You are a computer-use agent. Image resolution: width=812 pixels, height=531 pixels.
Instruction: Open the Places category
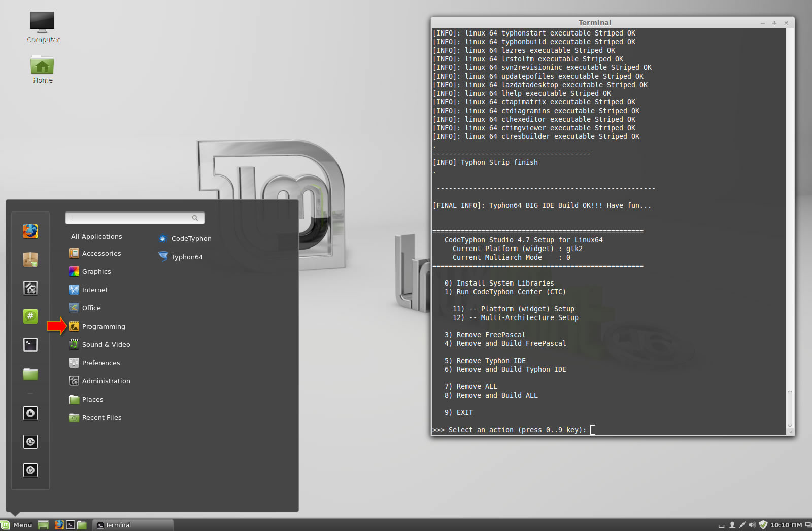coord(86,399)
